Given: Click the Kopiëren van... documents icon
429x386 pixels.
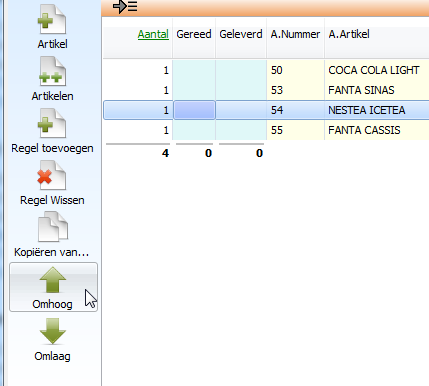Looking at the screenshot, I should pos(53,228).
